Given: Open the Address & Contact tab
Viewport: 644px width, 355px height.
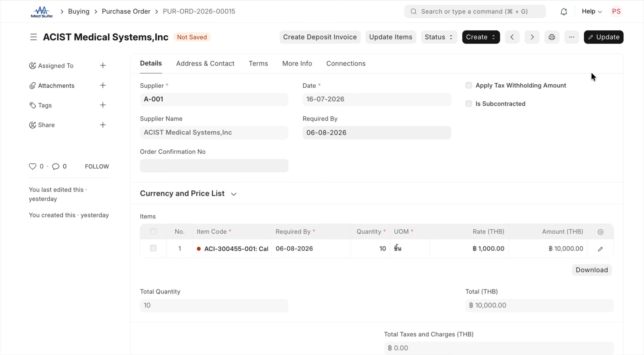Looking at the screenshot, I should click(x=205, y=63).
